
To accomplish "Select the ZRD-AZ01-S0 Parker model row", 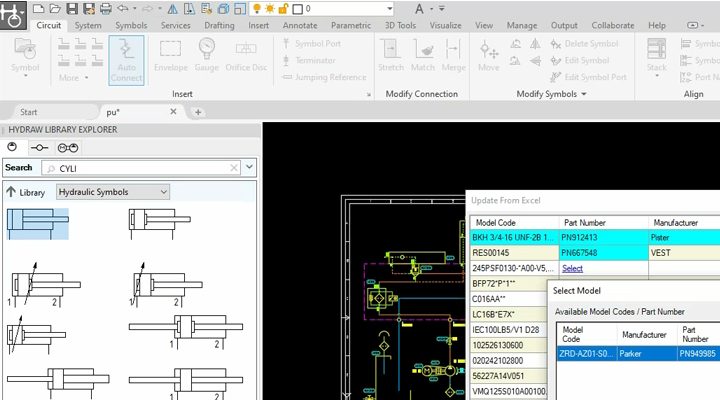I will click(638, 354).
